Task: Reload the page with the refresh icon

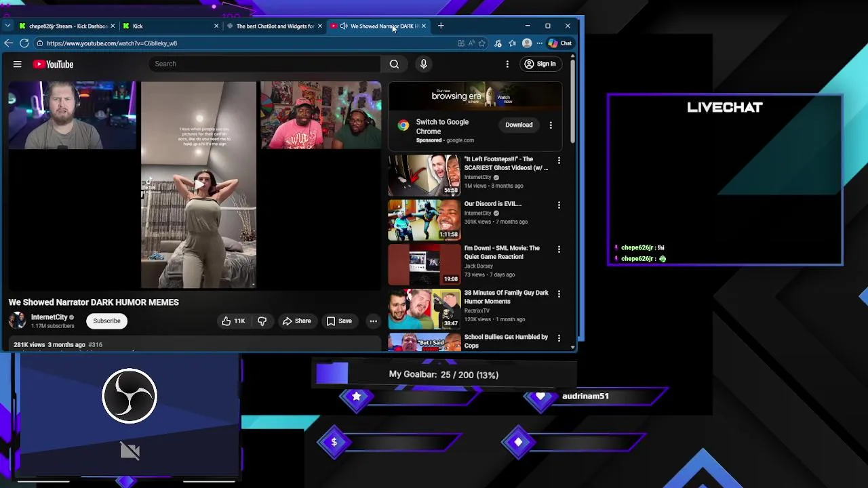Action: point(24,43)
